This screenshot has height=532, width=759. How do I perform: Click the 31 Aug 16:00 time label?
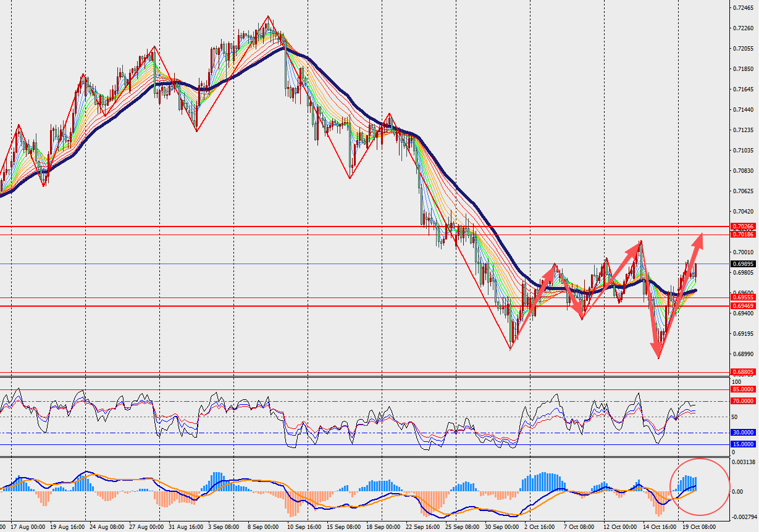[185, 528]
